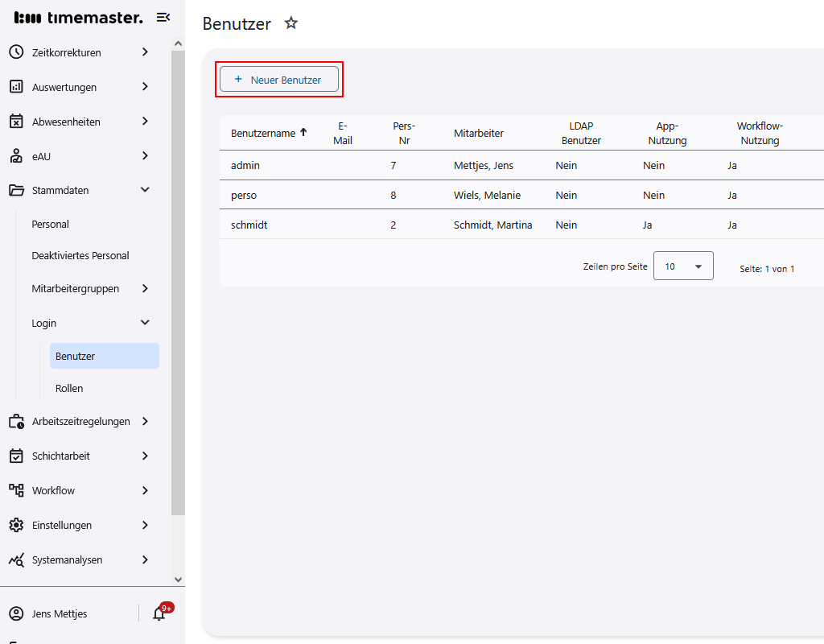The width and height of the screenshot is (824, 644).
Task: Expand the Mitarbeitergruppen submenu
Action: 145,288
